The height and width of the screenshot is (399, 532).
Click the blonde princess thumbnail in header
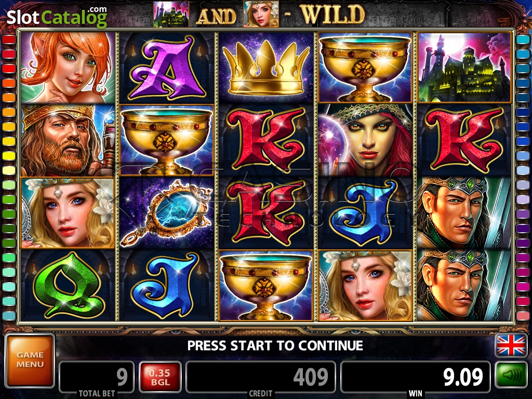click(x=261, y=14)
